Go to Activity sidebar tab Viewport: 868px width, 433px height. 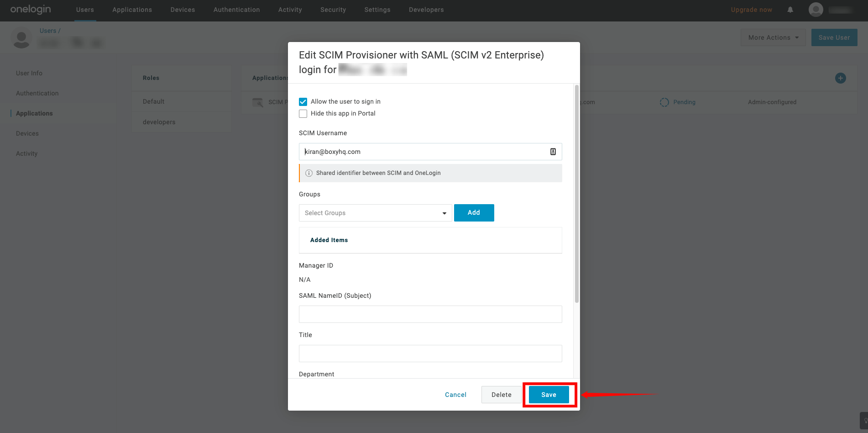[x=27, y=153]
